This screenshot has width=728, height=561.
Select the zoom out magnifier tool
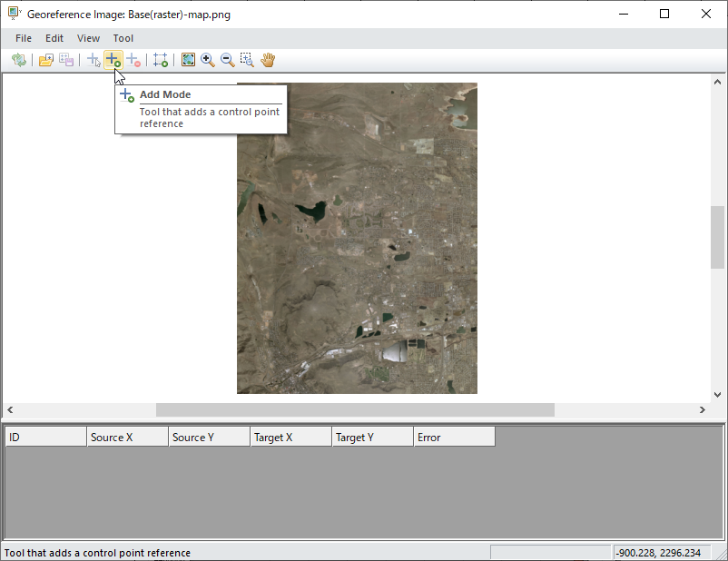pos(228,60)
